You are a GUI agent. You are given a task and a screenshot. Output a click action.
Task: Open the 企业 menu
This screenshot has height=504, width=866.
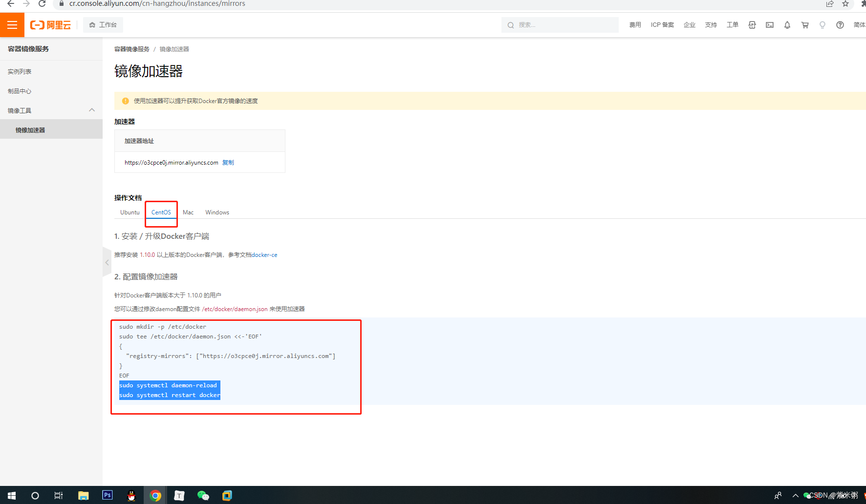[x=690, y=25]
